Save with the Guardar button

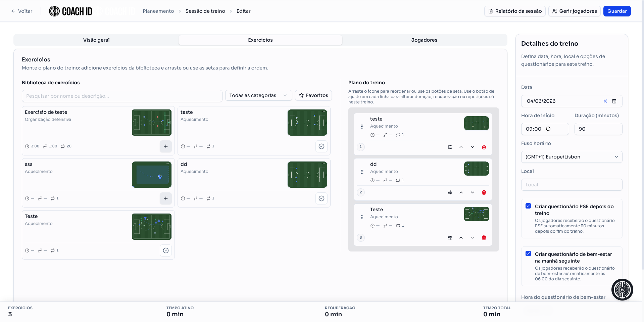pyautogui.click(x=617, y=11)
